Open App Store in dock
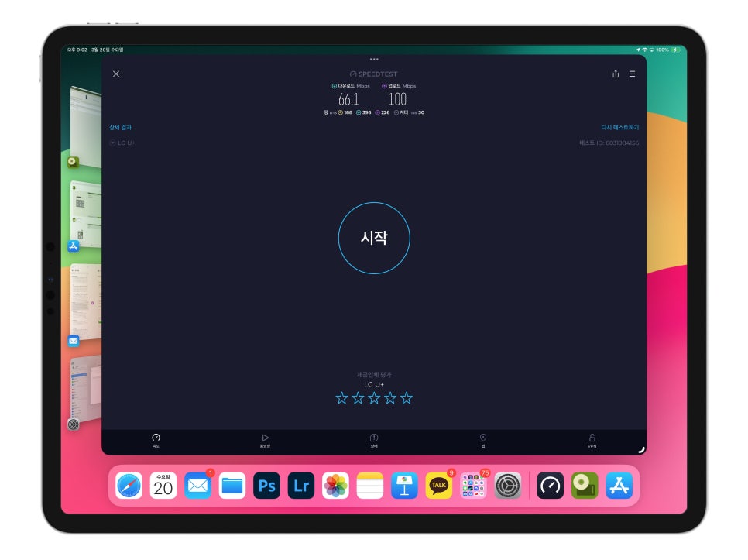 pyautogui.click(x=619, y=486)
